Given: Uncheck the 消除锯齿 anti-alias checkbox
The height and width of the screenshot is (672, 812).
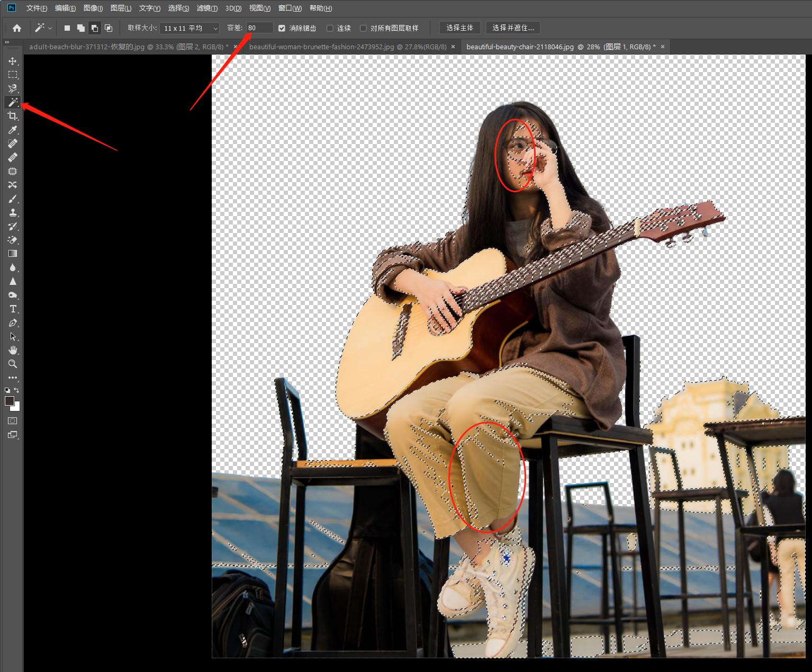Looking at the screenshot, I should tap(282, 28).
